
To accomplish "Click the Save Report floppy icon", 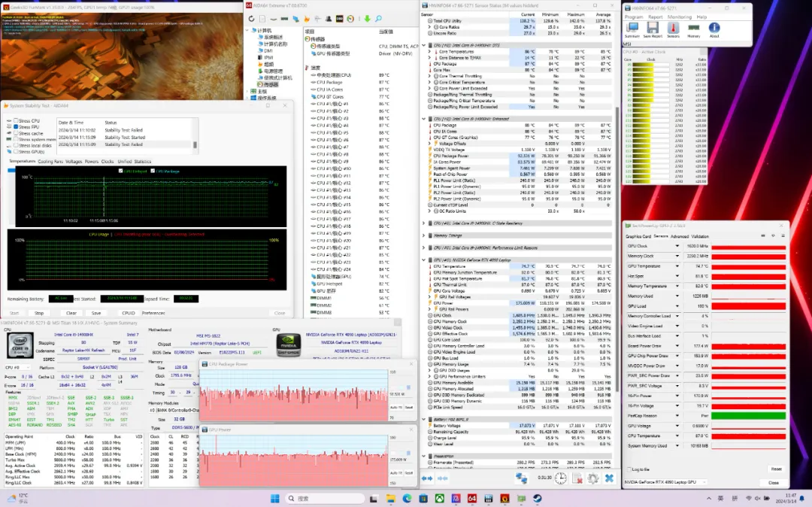I will tap(653, 29).
